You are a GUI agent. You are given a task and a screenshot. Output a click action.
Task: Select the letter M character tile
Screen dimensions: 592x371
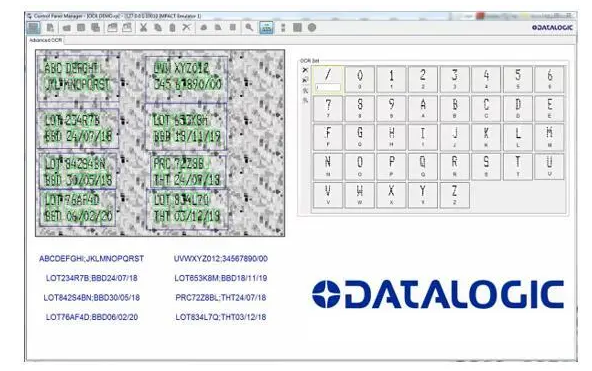pyautogui.click(x=550, y=137)
